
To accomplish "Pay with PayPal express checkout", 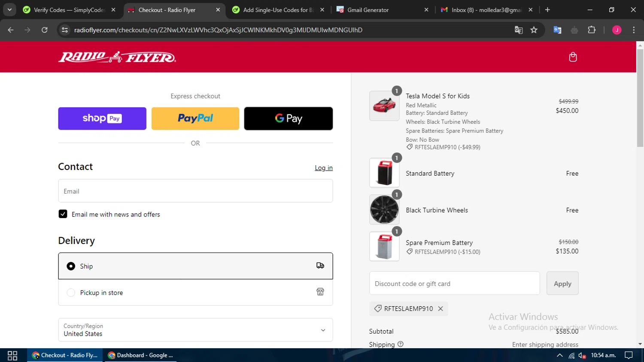I will point(195,119).
